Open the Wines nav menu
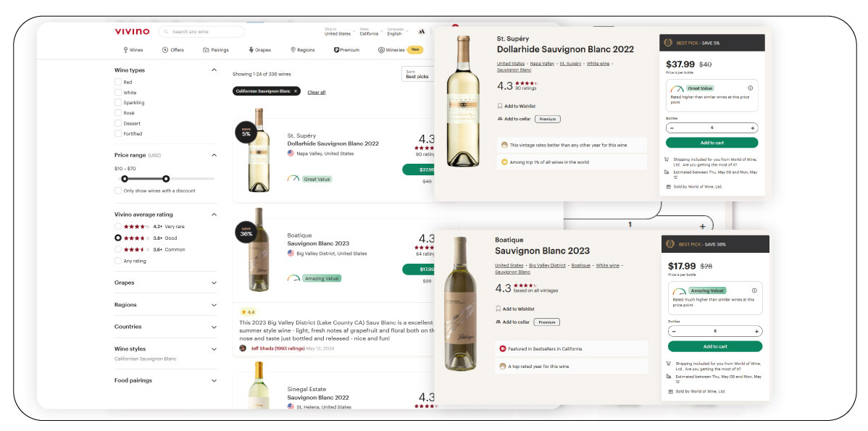Screen dimensions: 868x431 tap(133, 50)
